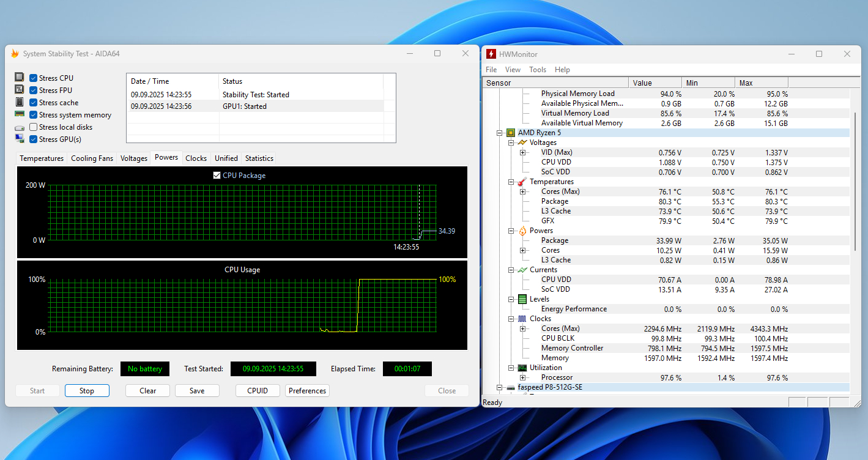This screenshot has width=868, height=460.
Task: Toggle the CPU Package graph checkbox
Action: (217, 176)
